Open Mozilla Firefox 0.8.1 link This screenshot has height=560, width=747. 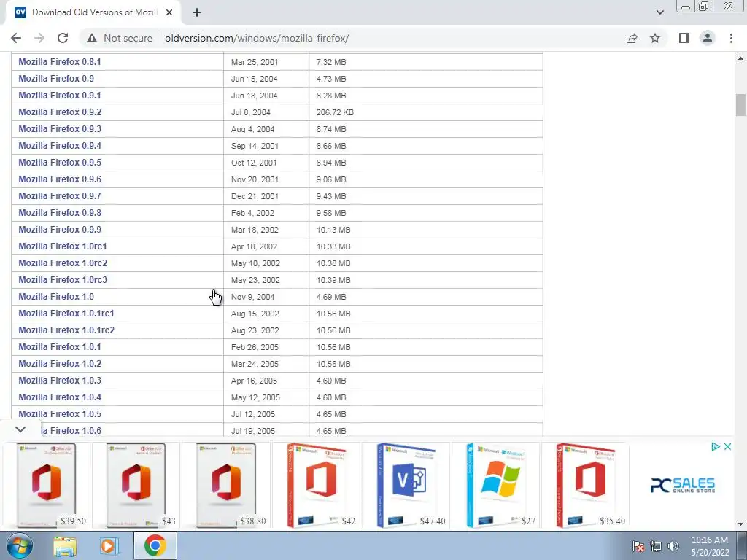tap(60, 62)
